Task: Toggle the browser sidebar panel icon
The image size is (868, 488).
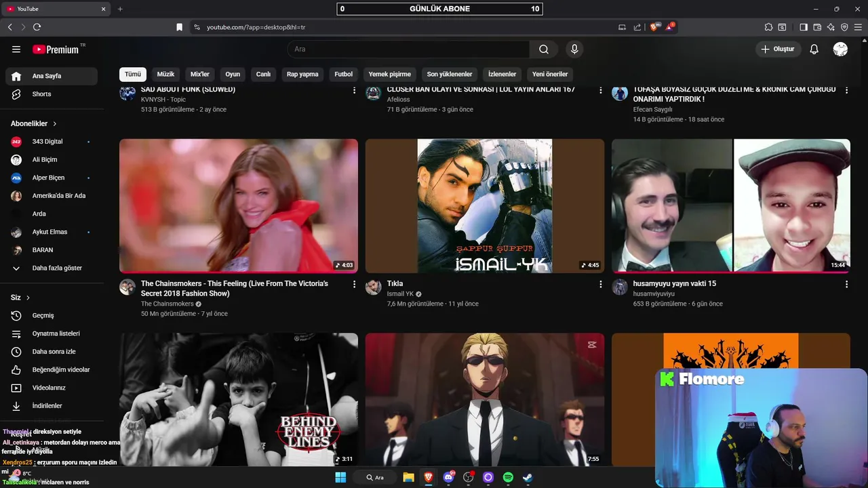Action: point(804,27)
